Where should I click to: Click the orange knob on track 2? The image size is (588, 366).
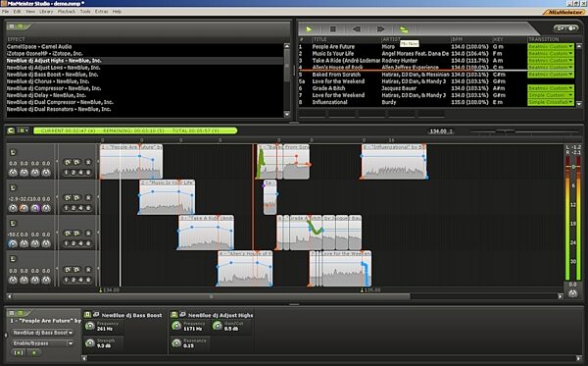click(x=24, y=208)
